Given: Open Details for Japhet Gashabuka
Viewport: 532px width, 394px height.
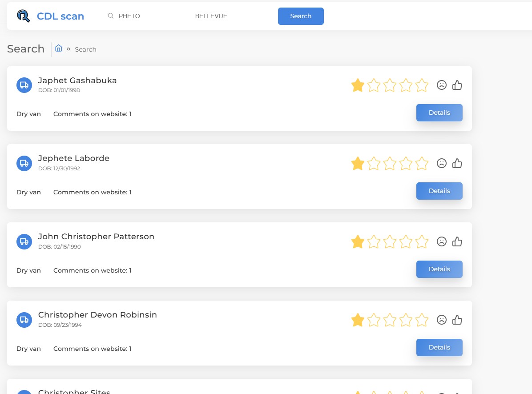Looking at the screenshot, I should (439, 113).
